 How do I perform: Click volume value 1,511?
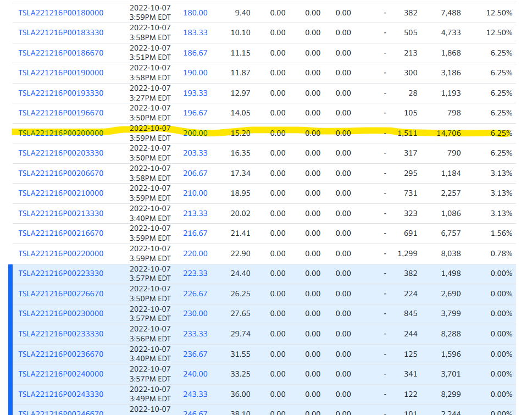coord(407,133)
